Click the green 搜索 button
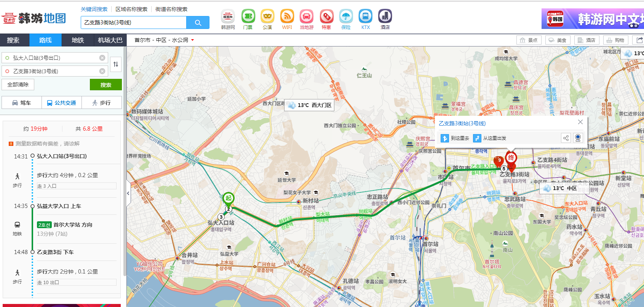The width and height of the screenshot is (644, 307). pyautogui.click(x=105, y=85)
